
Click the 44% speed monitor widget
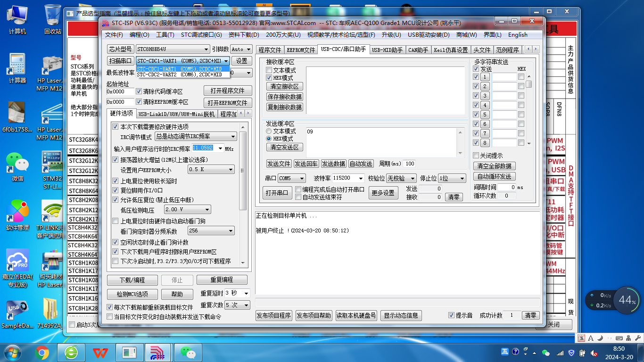pyautogui.click(x=627, y=300)
